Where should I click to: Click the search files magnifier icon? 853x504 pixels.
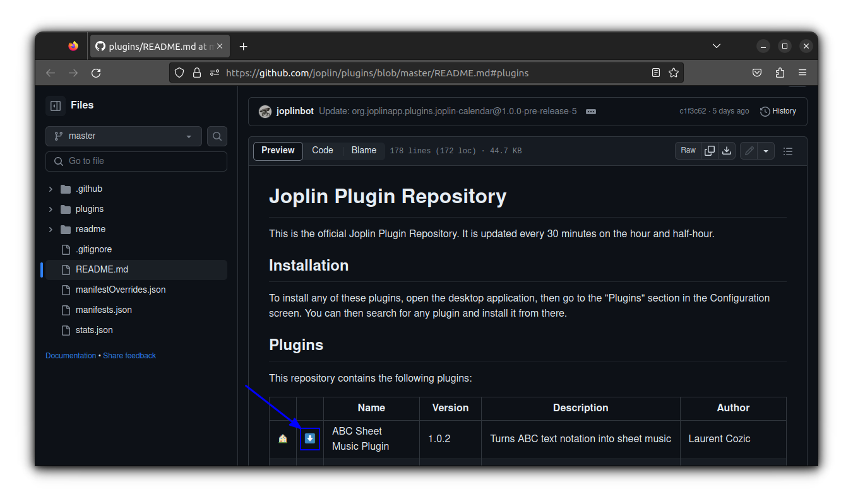[x=217, y=136]
